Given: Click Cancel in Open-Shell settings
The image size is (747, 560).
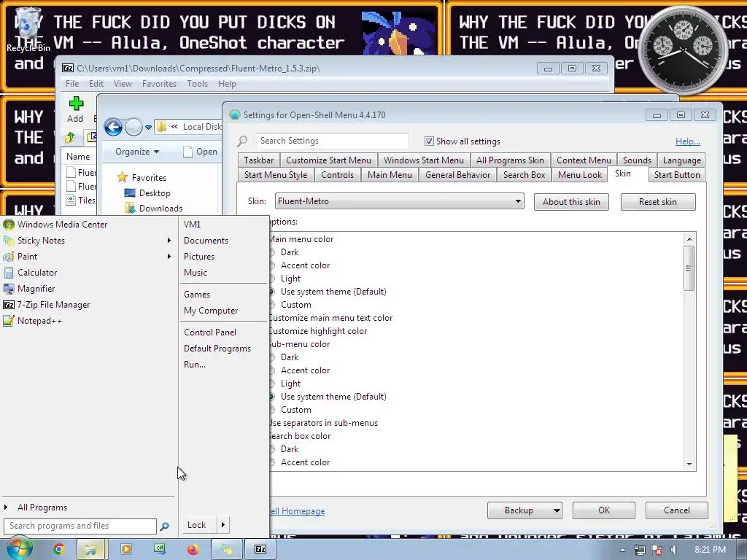Looking at the screenshot, I should coord(676,510).
